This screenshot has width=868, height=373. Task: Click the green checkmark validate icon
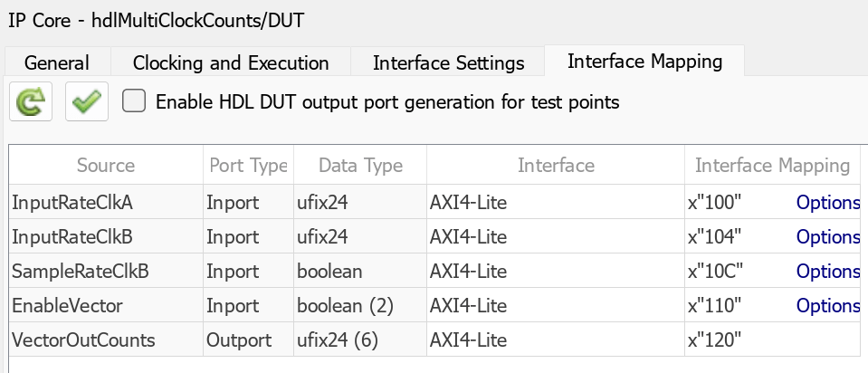pyautogui.click(x=87, y=102)
